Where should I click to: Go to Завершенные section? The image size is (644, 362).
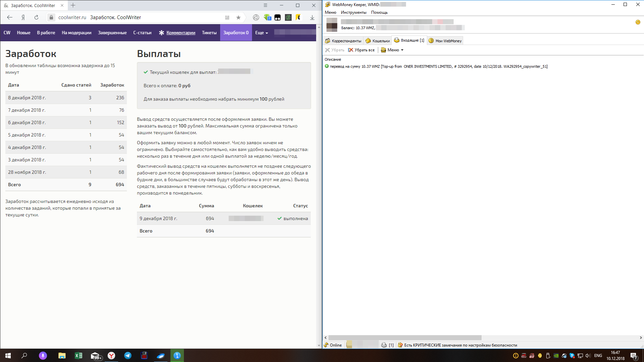pos(112,33)
